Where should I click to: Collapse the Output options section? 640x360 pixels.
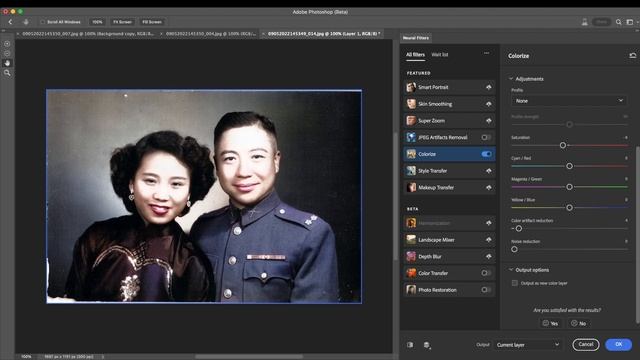pos(511,269)
